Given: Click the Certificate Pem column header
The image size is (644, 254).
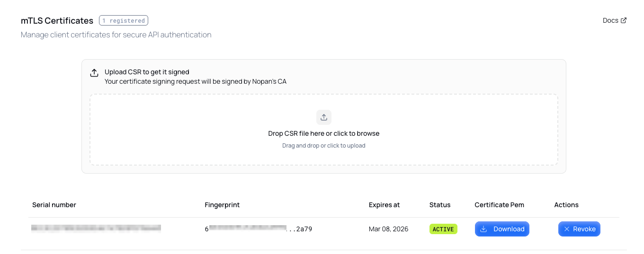Looking at the screenshot, I should [x=499, y=205].
